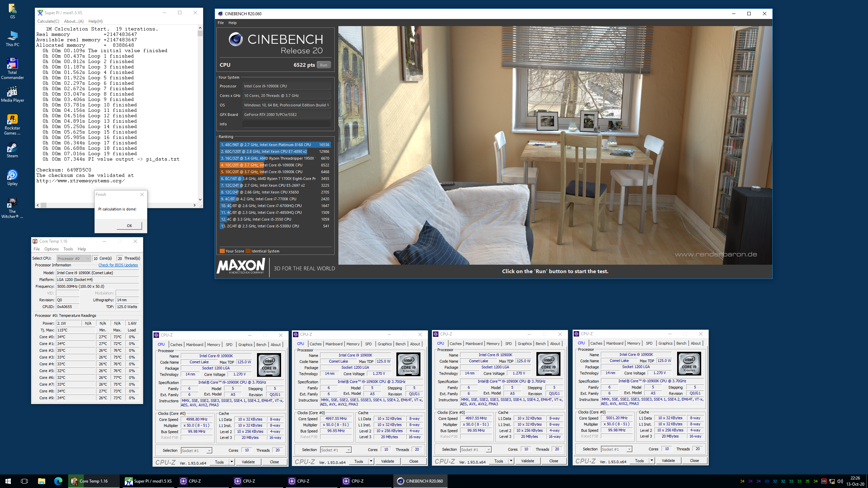Select ranking row Ryzen Threadripper 1950X

tap(275, 158)
